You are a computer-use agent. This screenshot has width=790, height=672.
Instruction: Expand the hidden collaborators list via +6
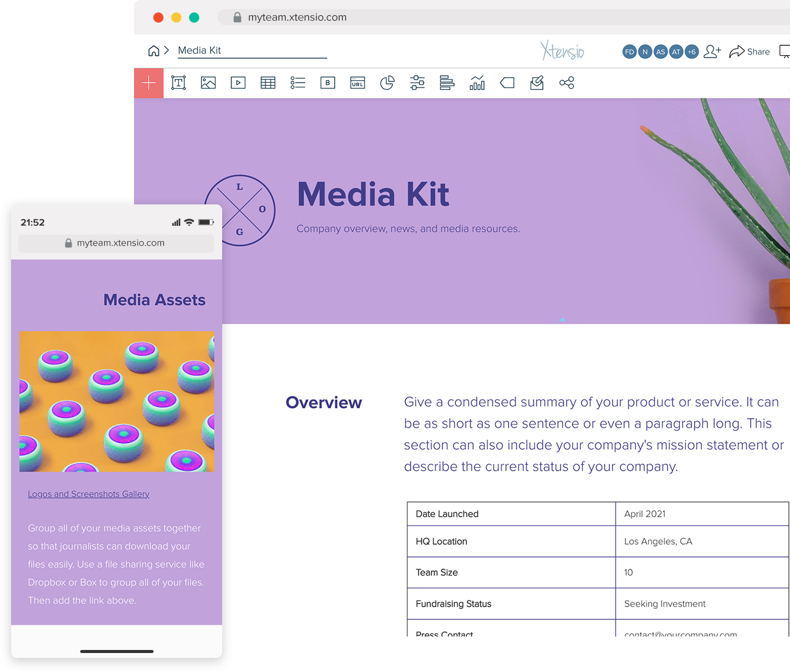click(x=691, y=51)
